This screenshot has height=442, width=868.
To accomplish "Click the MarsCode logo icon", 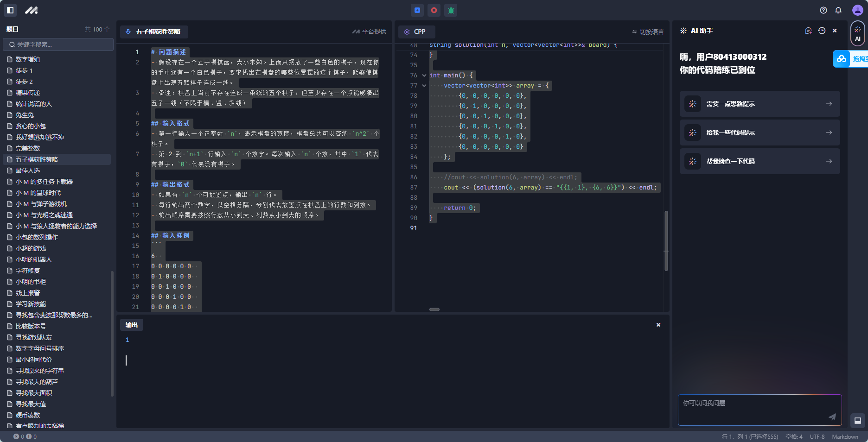I will (31, 10).
